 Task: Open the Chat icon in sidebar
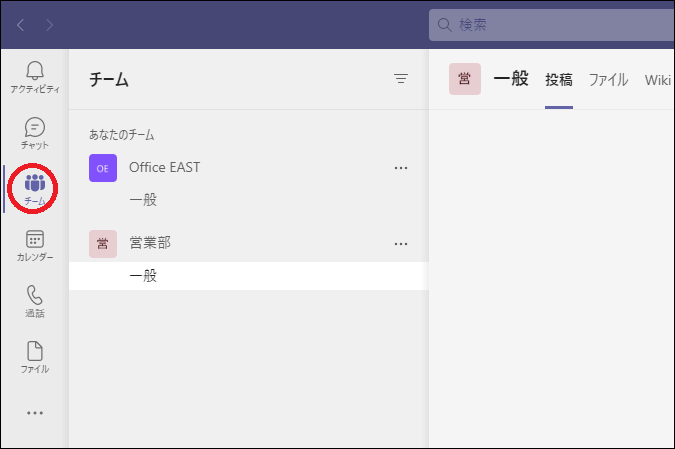[35, 132]
